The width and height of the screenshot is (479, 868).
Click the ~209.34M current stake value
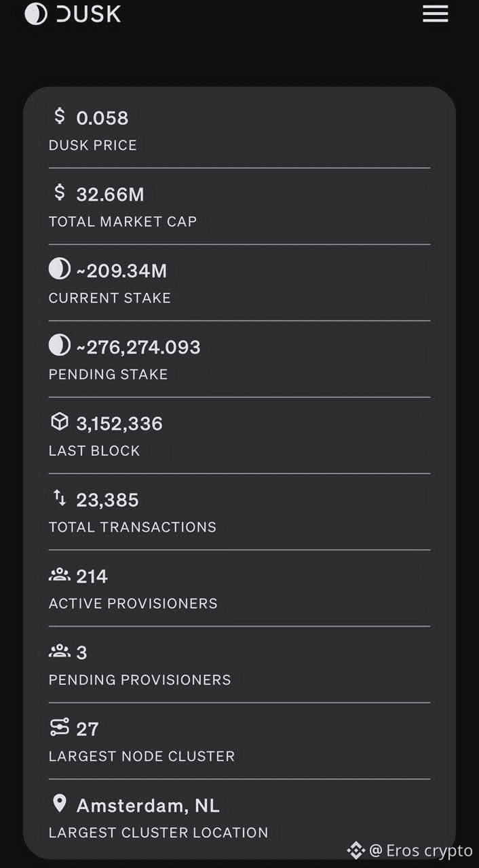point(121,271)
